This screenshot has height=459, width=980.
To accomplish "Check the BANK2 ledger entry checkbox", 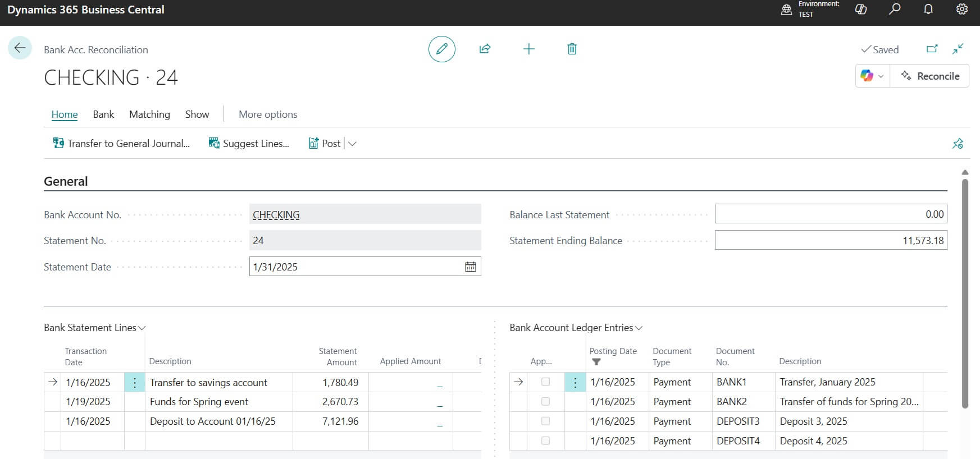I will point(545,402).
